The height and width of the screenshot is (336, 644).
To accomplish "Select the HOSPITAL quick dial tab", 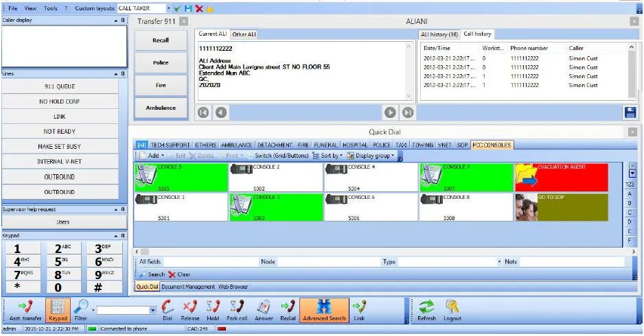I will pyautogui.click(x=355, y=145).
